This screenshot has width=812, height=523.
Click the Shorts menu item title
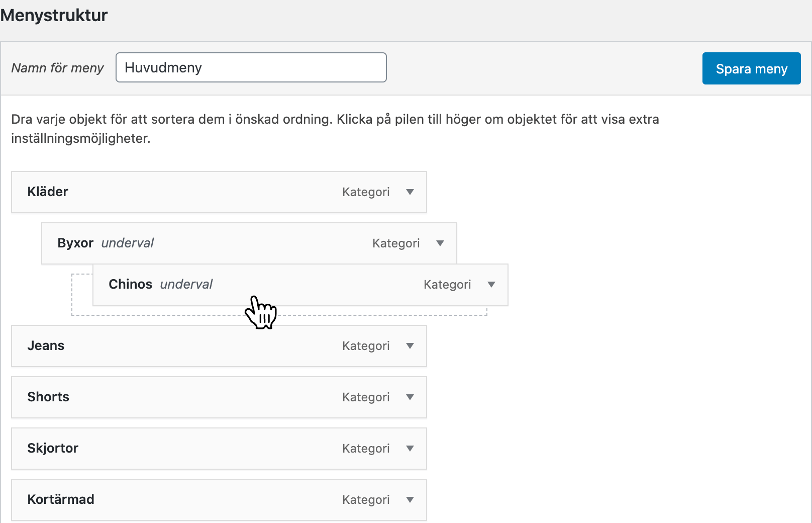[x=48, y=397]
